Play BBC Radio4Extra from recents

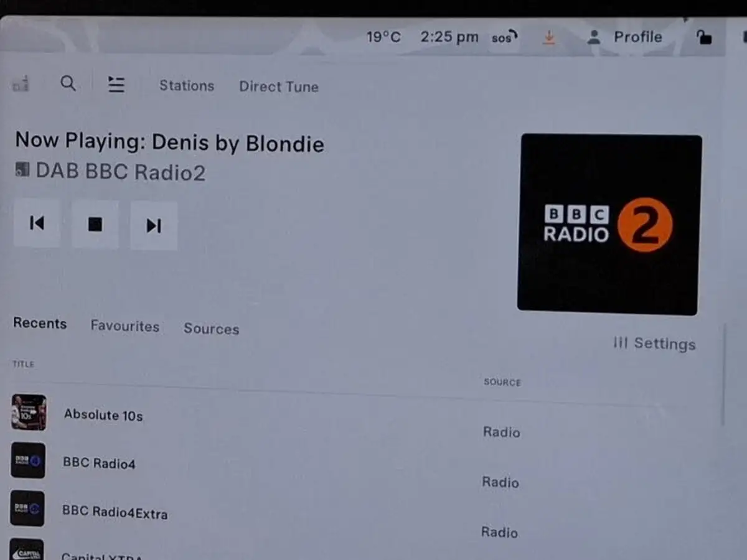click(x=115, y=512)
